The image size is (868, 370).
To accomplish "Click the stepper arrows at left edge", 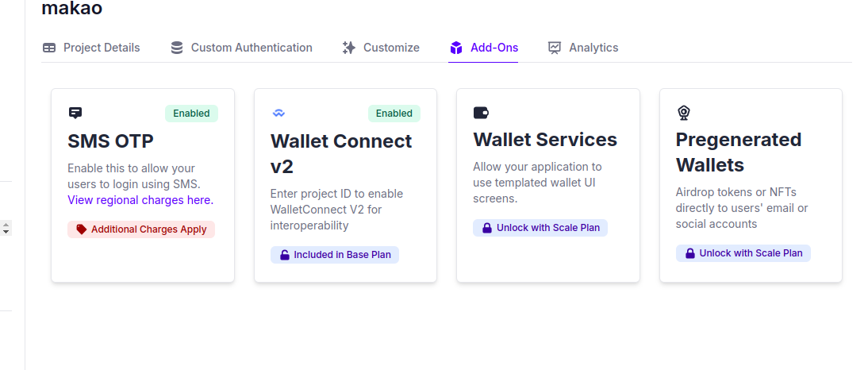I will point(6,228).
